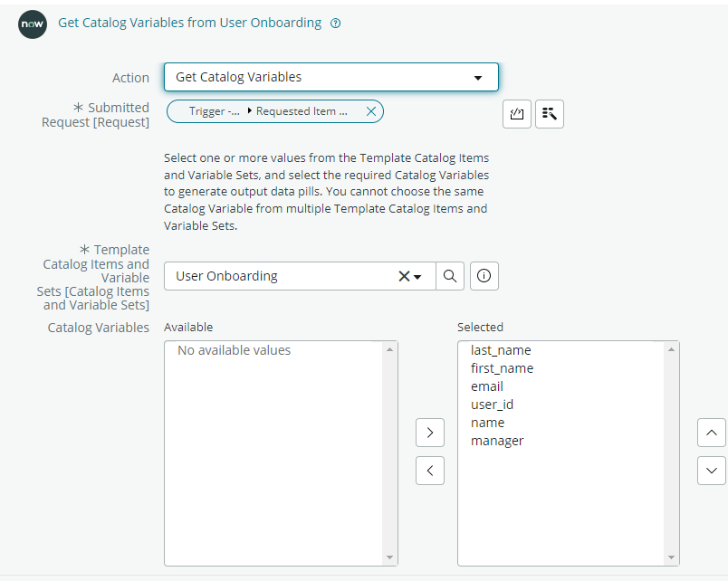Viewport: 728px width, 581px height.
Task: Click the ServiceNow 'now' logo icon
Action: pyautogui.click(x=33, y=24)
